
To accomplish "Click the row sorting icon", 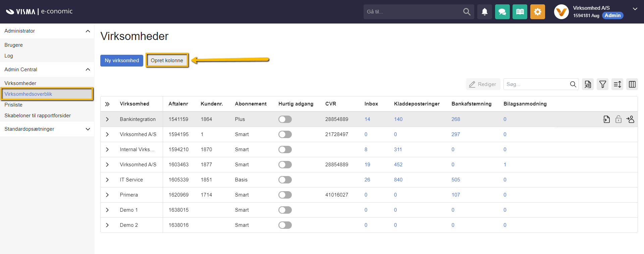I will 617,84.
